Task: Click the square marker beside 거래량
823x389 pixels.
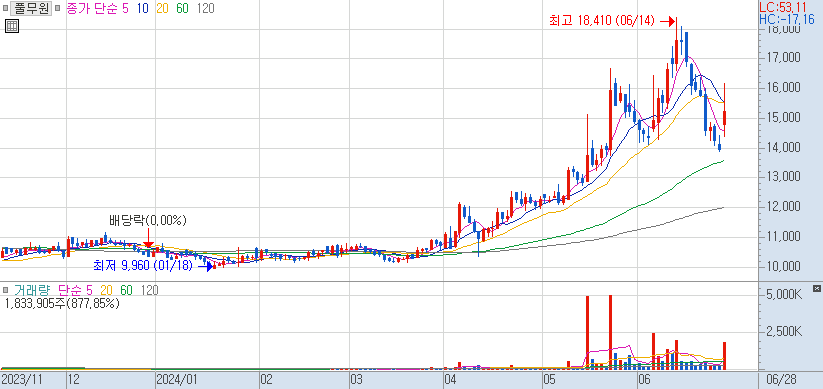Action: 5,290
